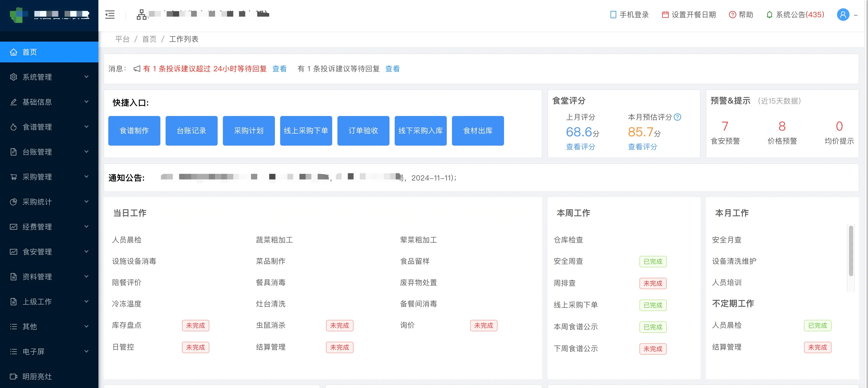Click the question icon next to 本月预估评分
This screenshot has height=388, width=868.
(677, 117)
